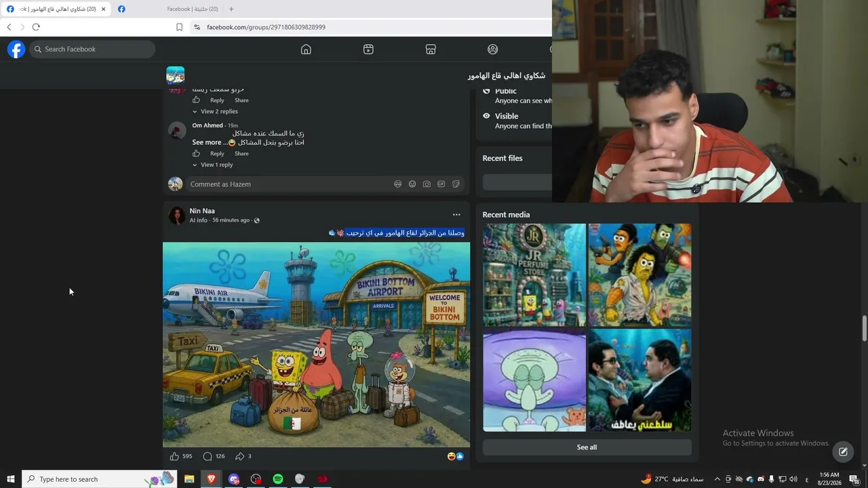The height and width of the screenshot is (488, 868).
Task: Open Nin Naa's profile name
Action: (202, 211)
